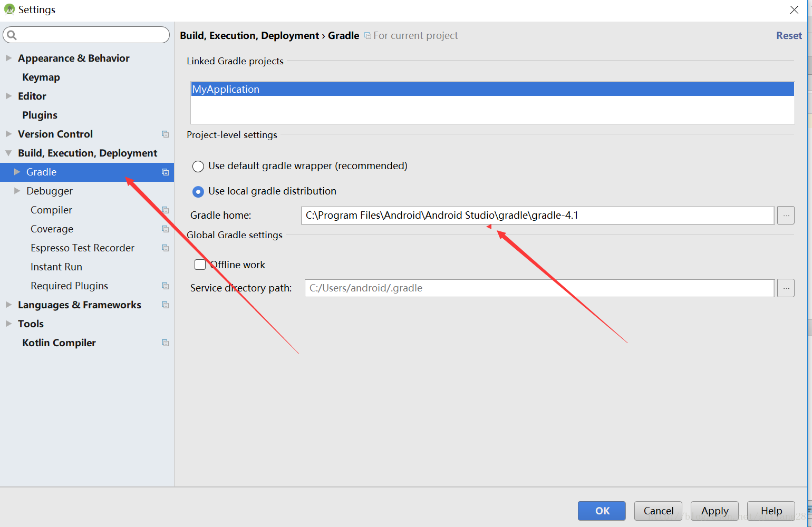Close the Settings dialog window
This screenshot has height=527, width=812.
794,9
